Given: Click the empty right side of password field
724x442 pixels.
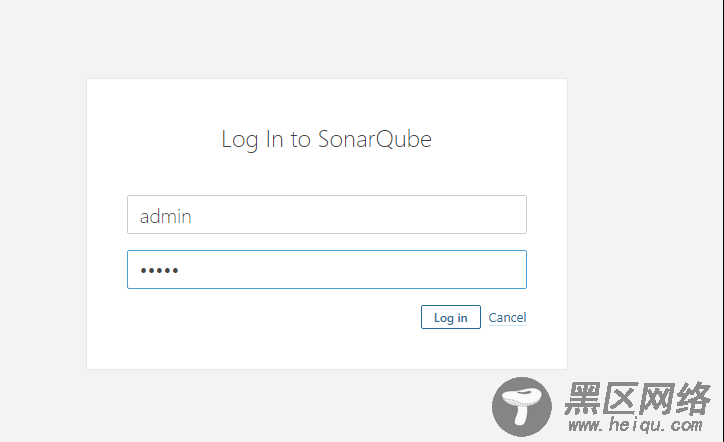Looking at the screenshot, I should coord(416,270).
